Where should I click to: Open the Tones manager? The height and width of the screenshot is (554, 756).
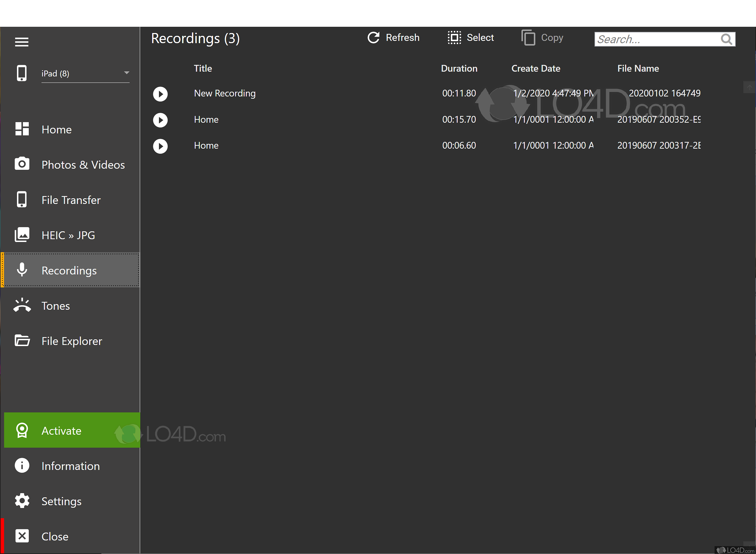click(55, 305)
